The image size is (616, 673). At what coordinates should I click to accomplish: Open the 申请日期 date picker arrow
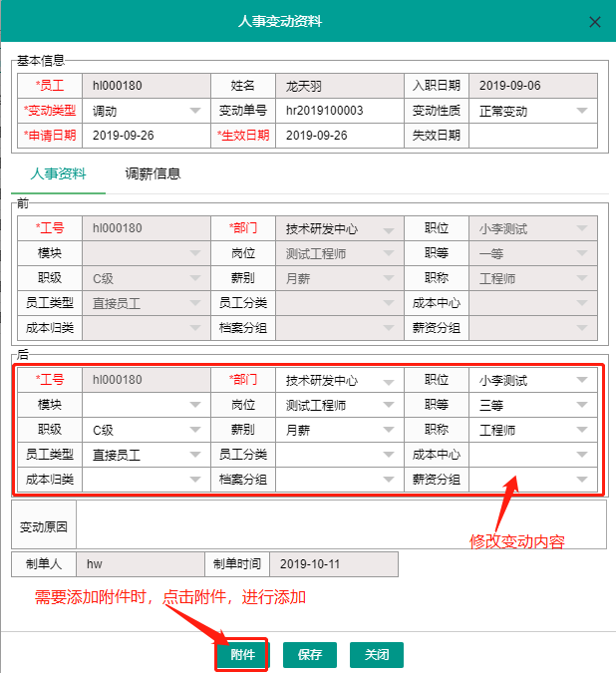pos(194,136)
